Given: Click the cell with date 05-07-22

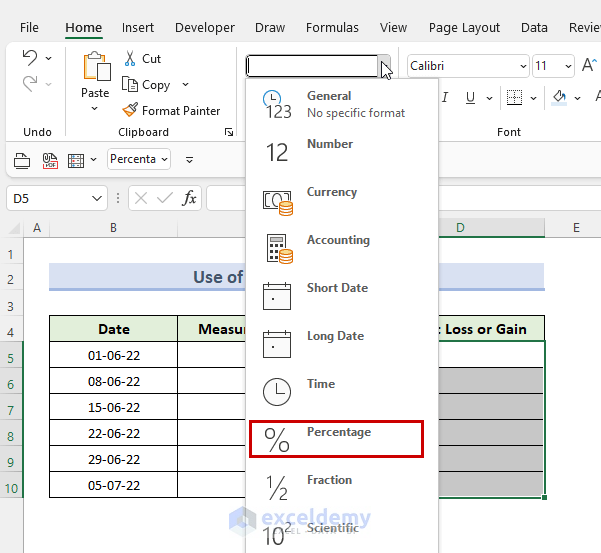Looking at the screenshot, I should tap(114, 485).
